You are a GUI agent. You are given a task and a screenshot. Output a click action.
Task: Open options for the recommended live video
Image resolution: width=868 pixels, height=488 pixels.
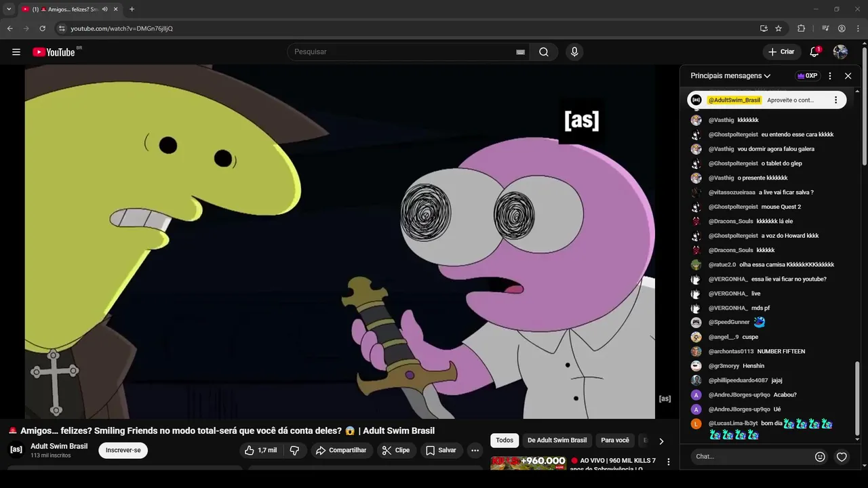pyautogui.click(x=669, y=462)
